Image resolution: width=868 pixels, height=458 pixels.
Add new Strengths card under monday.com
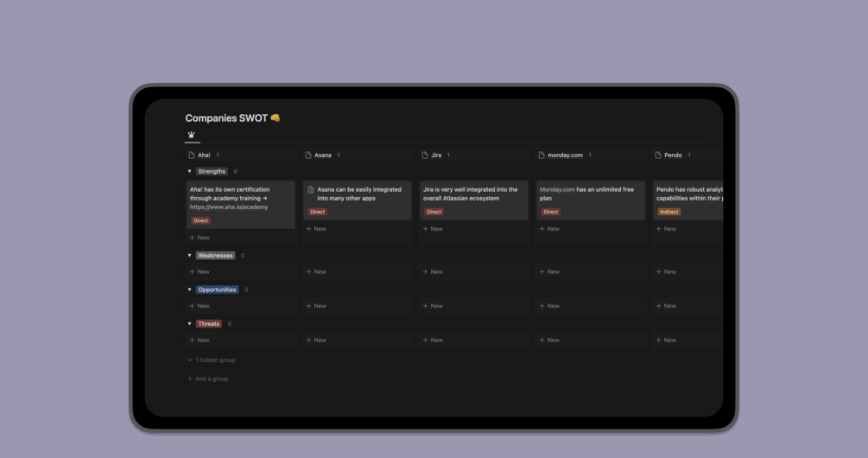[x=549, y=229]
